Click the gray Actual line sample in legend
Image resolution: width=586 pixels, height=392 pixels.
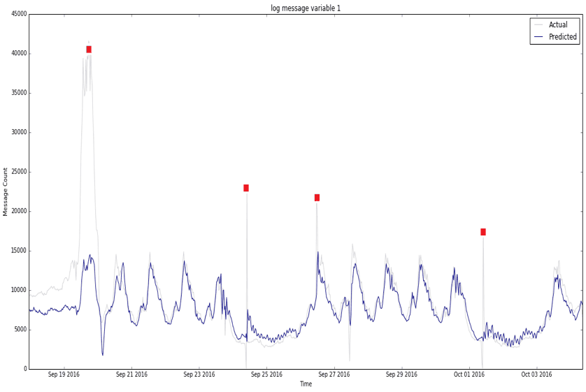[540, 25]
